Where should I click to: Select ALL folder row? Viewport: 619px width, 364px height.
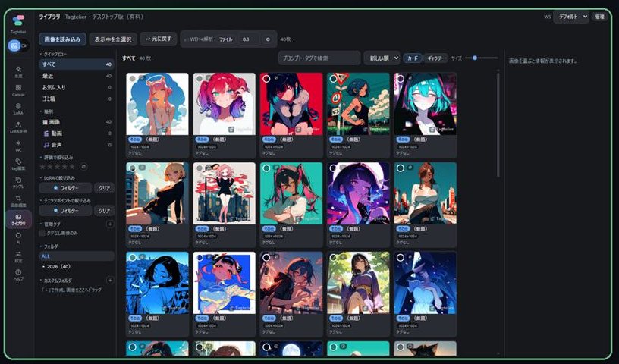[77, 256]
